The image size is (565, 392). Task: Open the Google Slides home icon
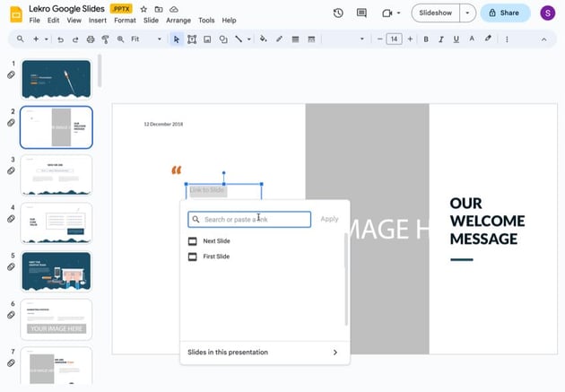16,14
